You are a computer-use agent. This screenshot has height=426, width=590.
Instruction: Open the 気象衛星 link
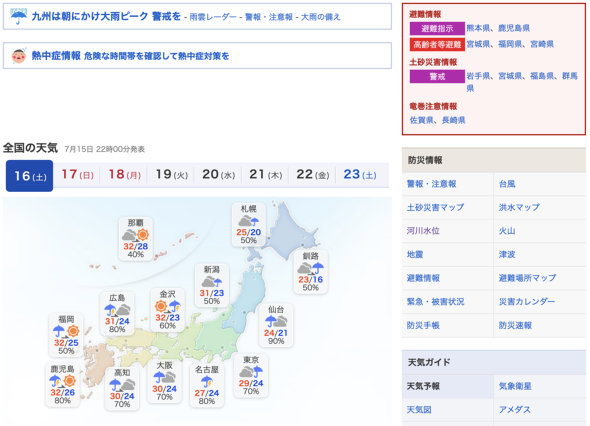[515, 386]
